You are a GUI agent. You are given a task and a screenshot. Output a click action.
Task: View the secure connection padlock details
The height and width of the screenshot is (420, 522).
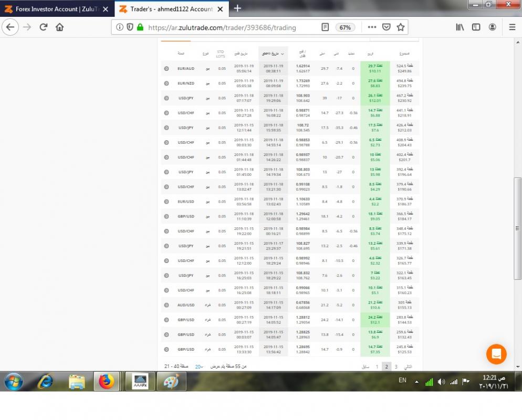click(x=140, y=27)
